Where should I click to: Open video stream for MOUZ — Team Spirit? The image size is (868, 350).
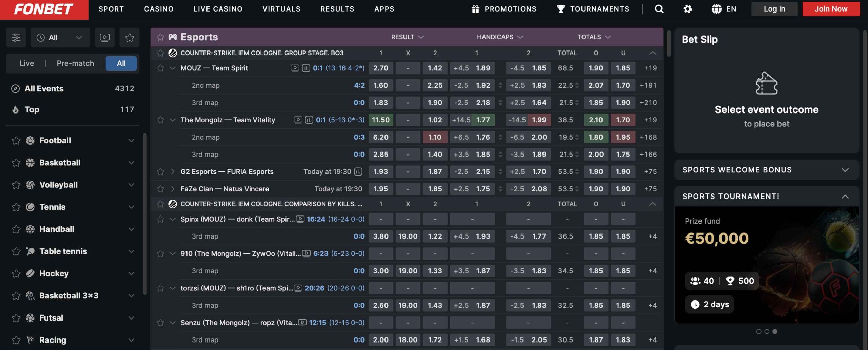(x=295, y=68)
